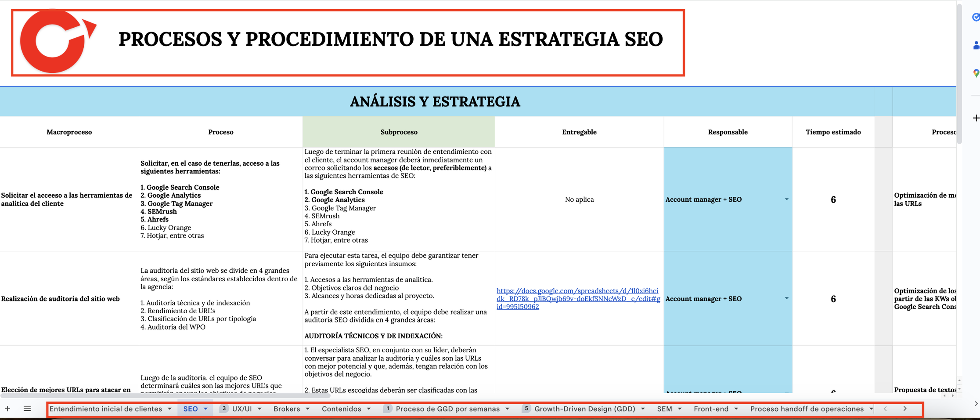Open the all sheets list menu
Image resolution: width=980 pixels, height=420 pixels.
(x=27, y=409)
